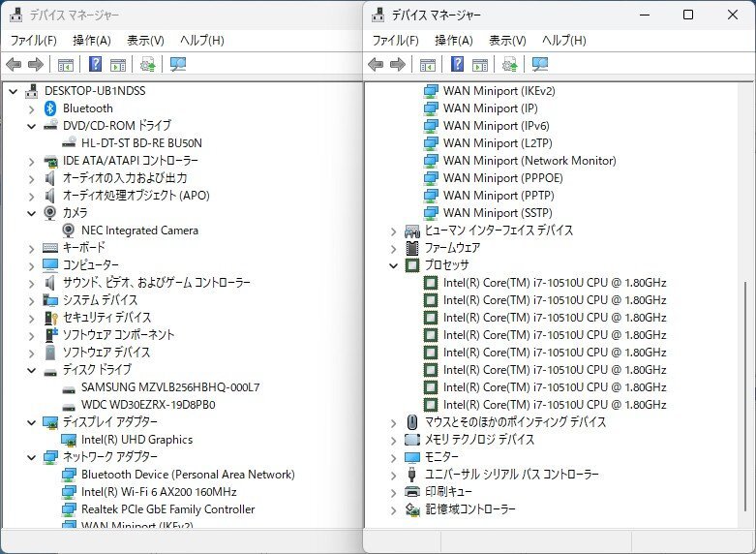The height and width of the screenshot is (554, 756).
Task: Select ソフトウェア コンポーネント category label
Action: [x=119, y=335]
